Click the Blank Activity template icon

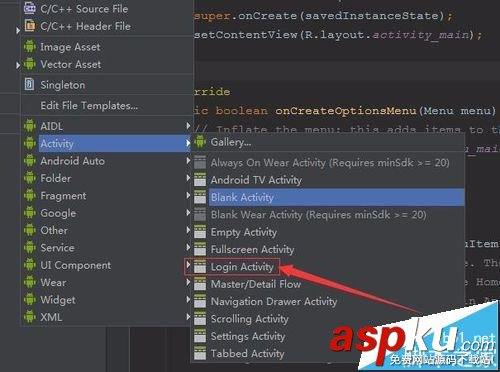[200, 197]
